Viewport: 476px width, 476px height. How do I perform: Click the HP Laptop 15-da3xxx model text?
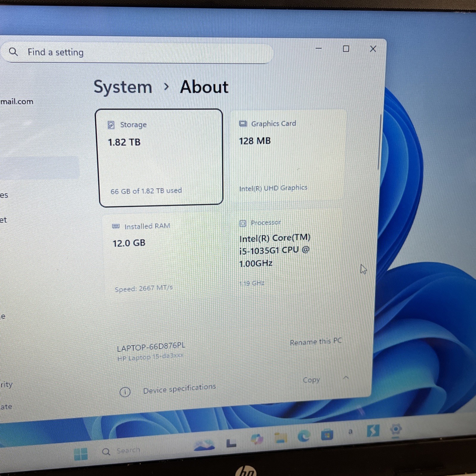tap(150, 357)
